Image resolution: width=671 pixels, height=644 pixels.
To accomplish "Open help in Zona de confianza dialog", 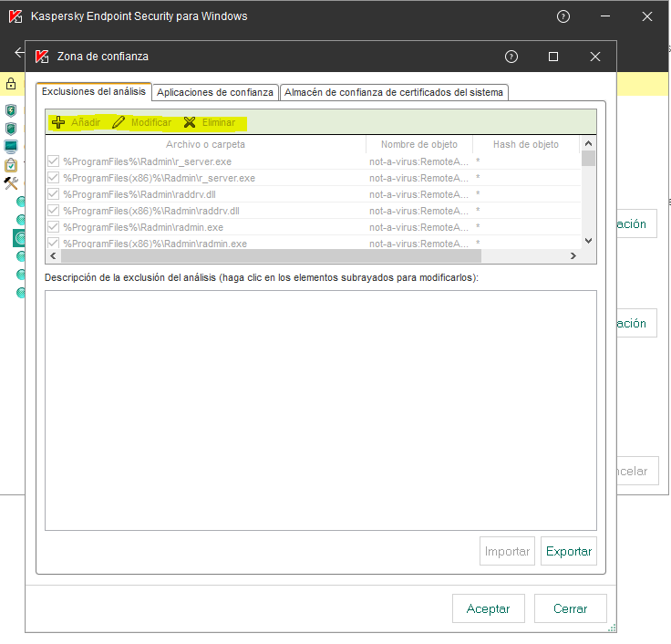I will tap(511, 57).
